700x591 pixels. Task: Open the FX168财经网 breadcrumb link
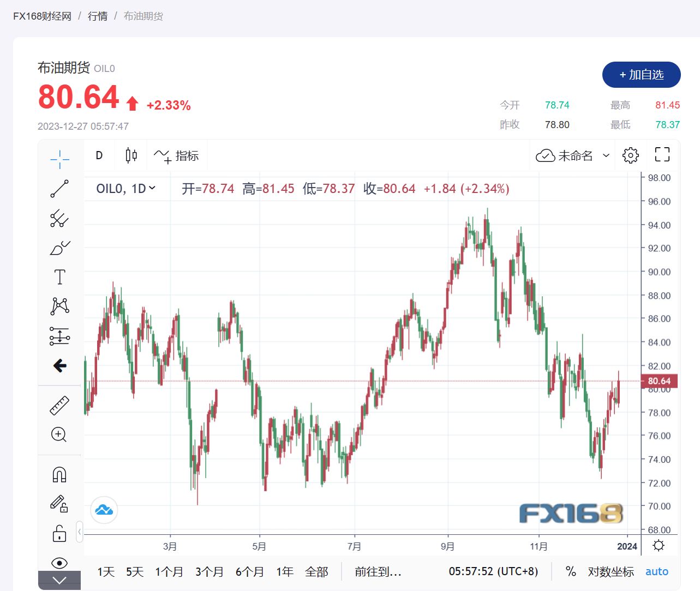pos(42,16)
